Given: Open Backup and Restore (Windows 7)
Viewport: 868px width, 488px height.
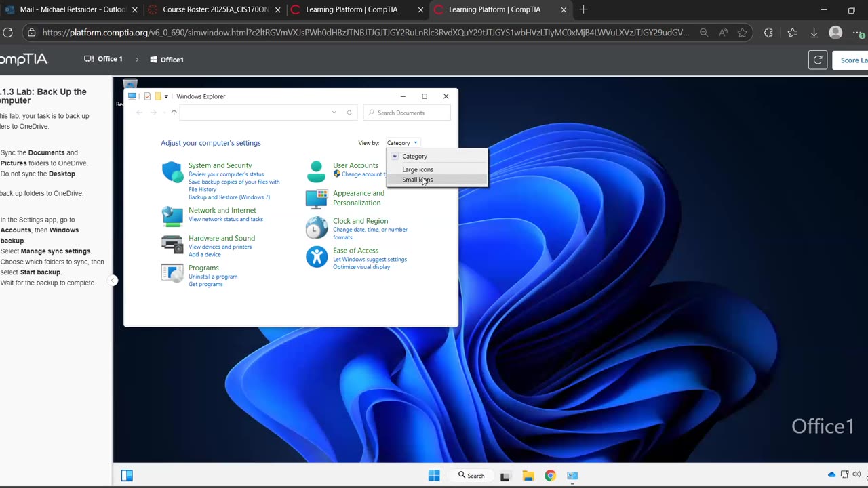Looking at the screenshot, I should click(229, 197).
